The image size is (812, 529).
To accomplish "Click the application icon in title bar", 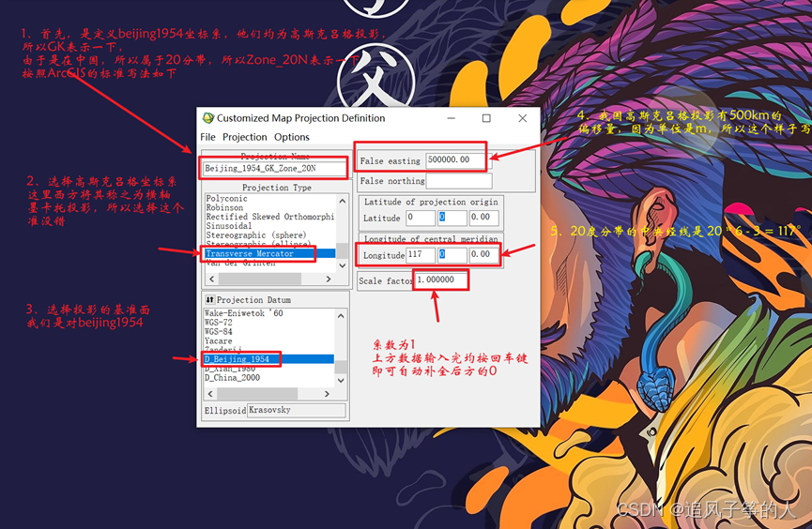I will tap(208, 118).
